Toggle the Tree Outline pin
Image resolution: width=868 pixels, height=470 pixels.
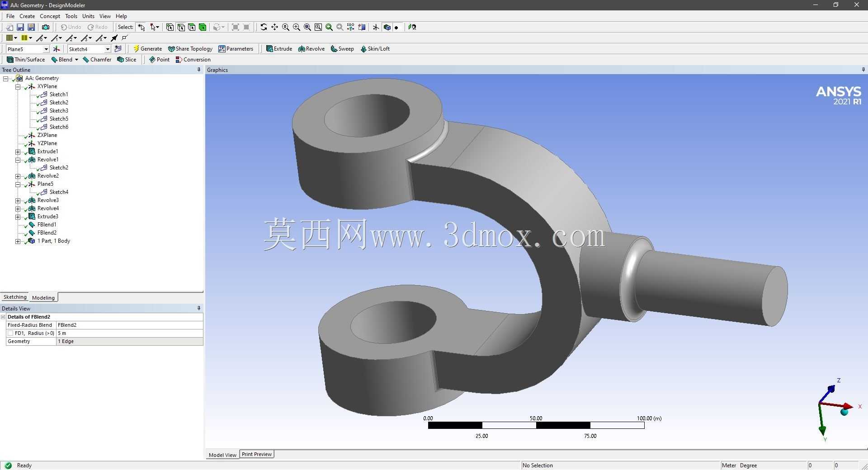point(199,70)
